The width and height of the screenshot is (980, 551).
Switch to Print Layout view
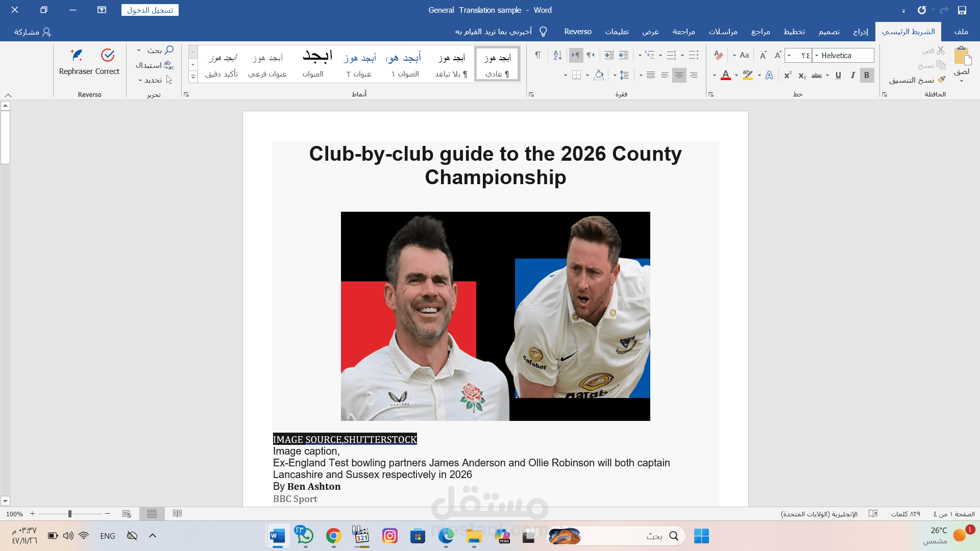(152, 514)
